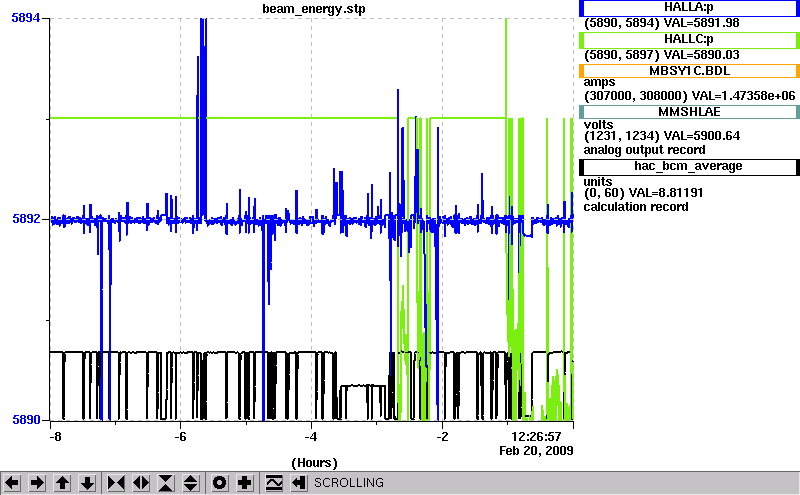Click the 'volts' units label
Viewport: 800px width, 495px height.
point(598,125)
